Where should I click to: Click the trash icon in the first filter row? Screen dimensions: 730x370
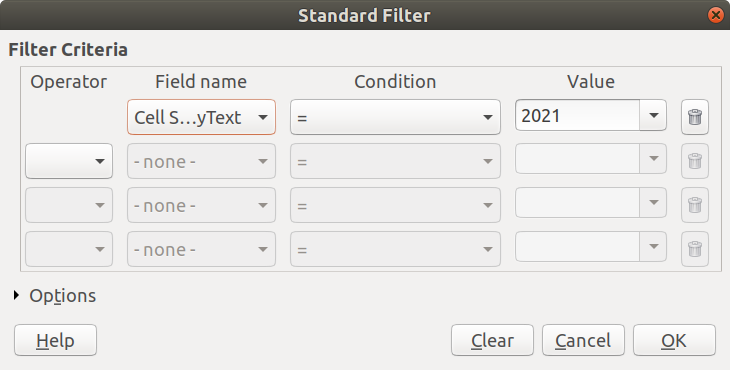[x=695, y=117]
